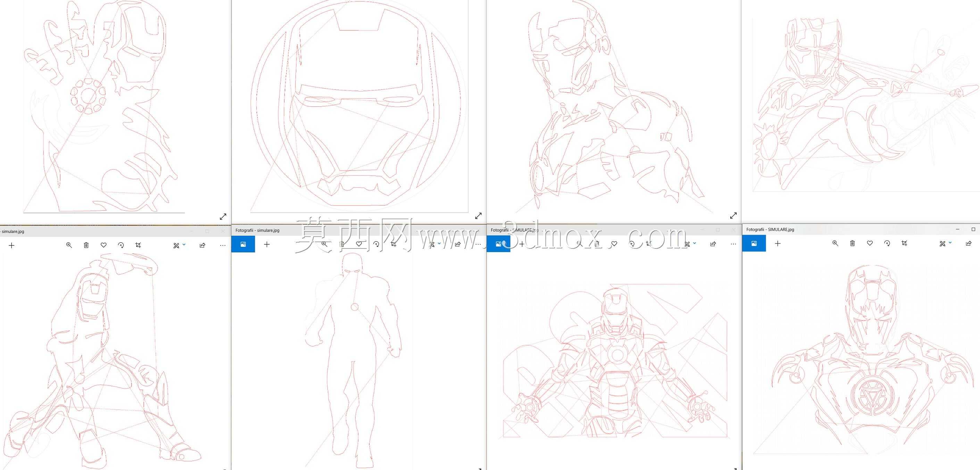Rotate the walking silhouette photo
The width and height of the screenshot is (980, 470).
coord(376,244)
